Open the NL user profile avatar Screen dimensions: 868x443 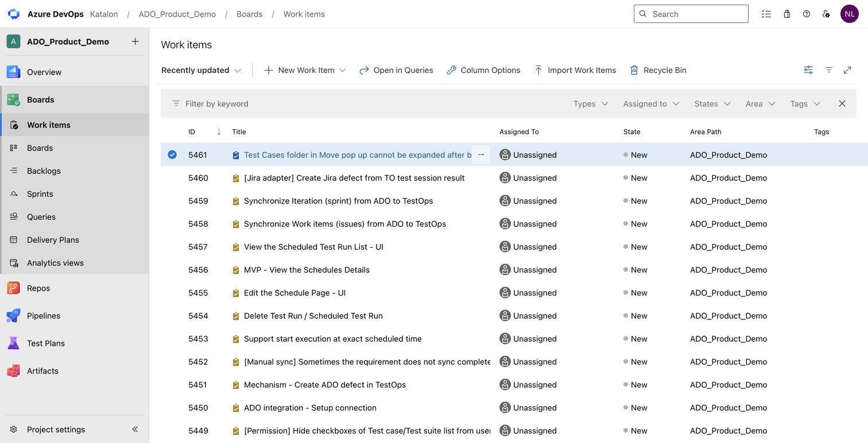pyautogui.click(x=850, y=14)
